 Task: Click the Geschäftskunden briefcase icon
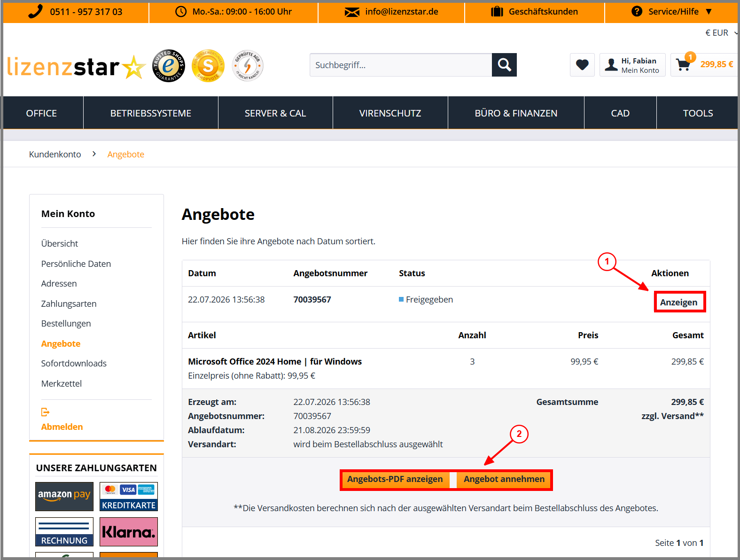pos(497,12)
